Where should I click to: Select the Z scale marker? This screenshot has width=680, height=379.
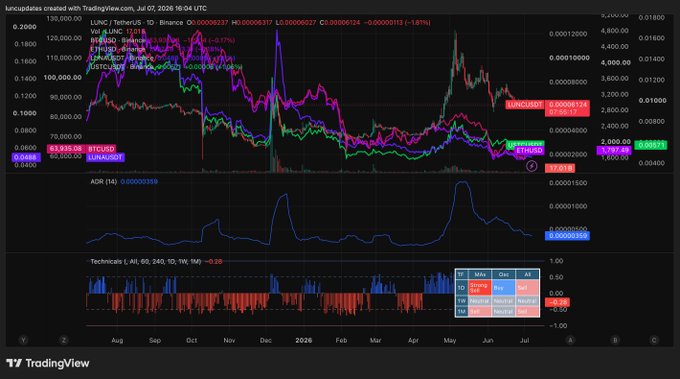point(64,340)
